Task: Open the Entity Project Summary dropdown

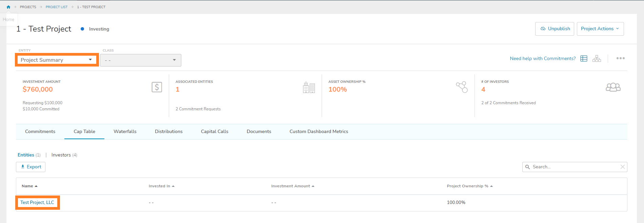Action: [57, 60]
